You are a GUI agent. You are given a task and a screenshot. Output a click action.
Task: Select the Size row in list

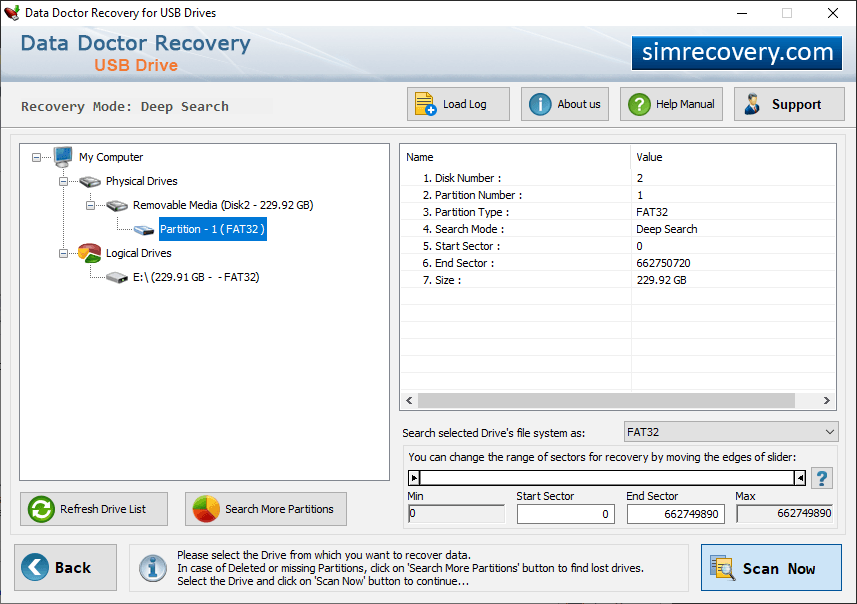(x=618, y=280)
